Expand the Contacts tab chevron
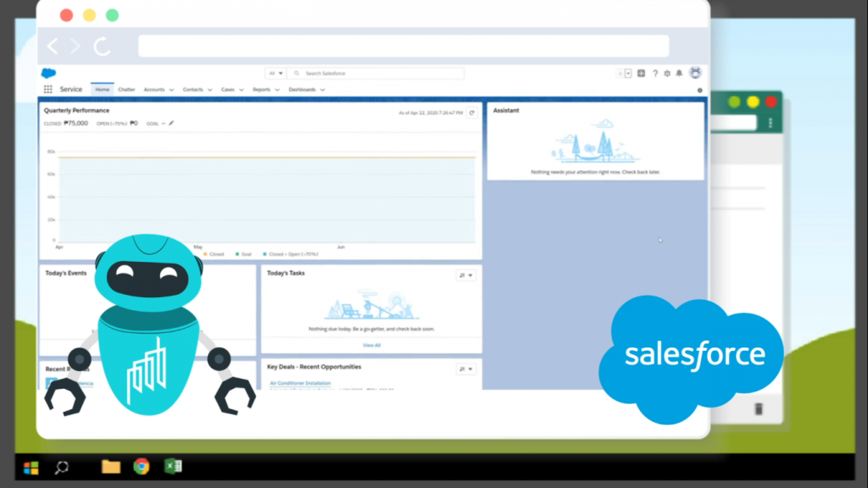The width and height of the screenshot is (868, 488). coord(210,90)
